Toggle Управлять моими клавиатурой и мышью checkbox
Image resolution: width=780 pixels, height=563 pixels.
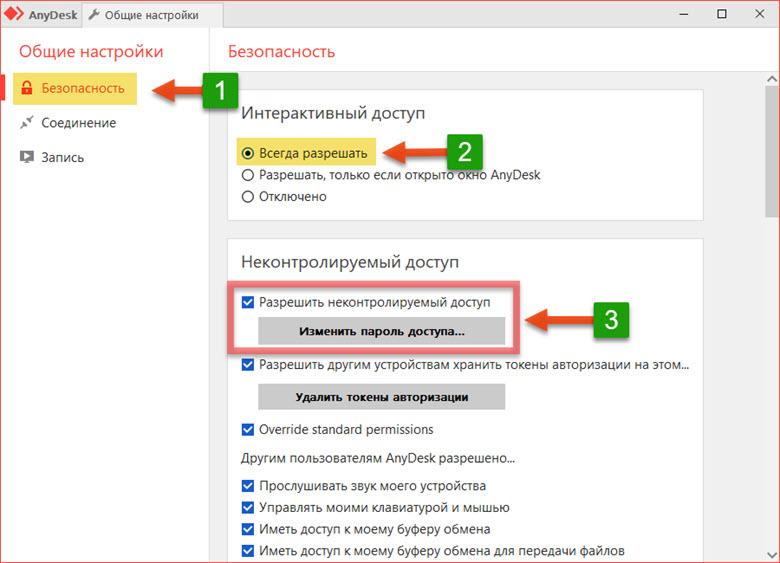248,507
